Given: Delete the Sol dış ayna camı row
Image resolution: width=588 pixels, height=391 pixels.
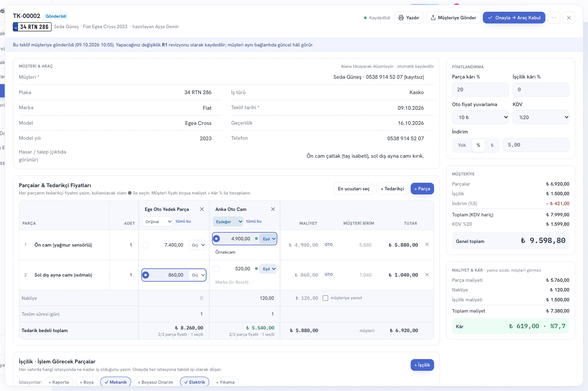Looking at the screenshot, I should 427,274.
